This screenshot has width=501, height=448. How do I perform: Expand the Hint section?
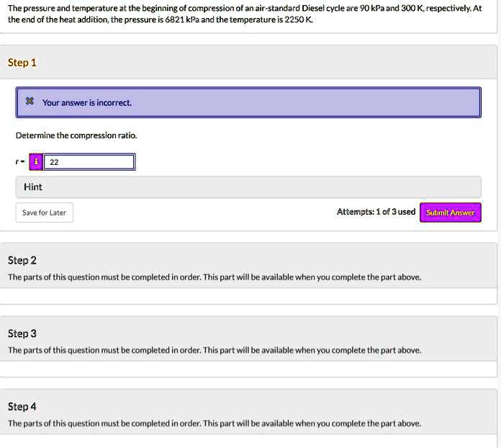coord(248,187)
